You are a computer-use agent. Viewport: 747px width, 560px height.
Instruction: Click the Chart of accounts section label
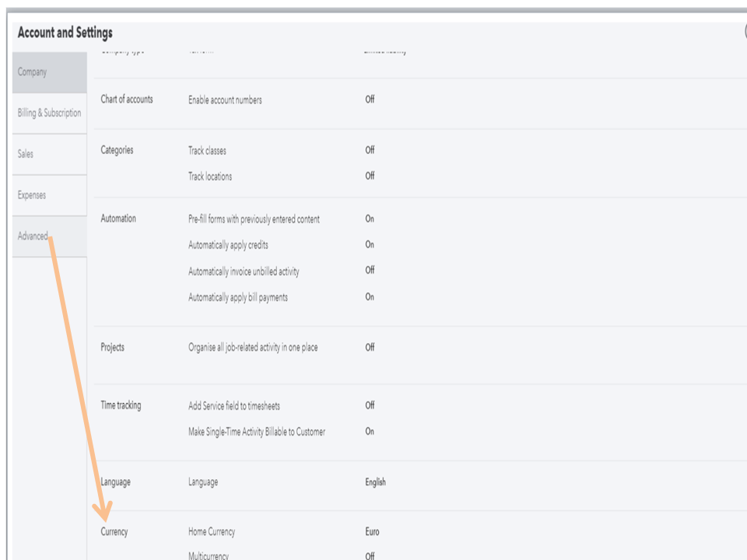click(x=127, y=100)
